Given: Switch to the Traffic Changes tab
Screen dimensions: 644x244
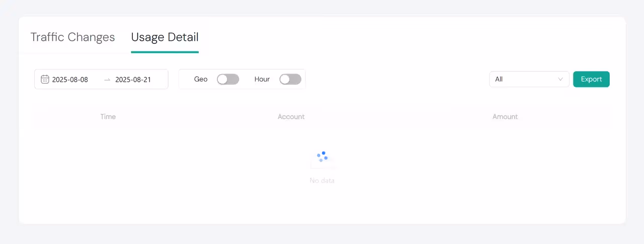Looking at the screenshot, I should pyautogui.click(x=72, y=37).
